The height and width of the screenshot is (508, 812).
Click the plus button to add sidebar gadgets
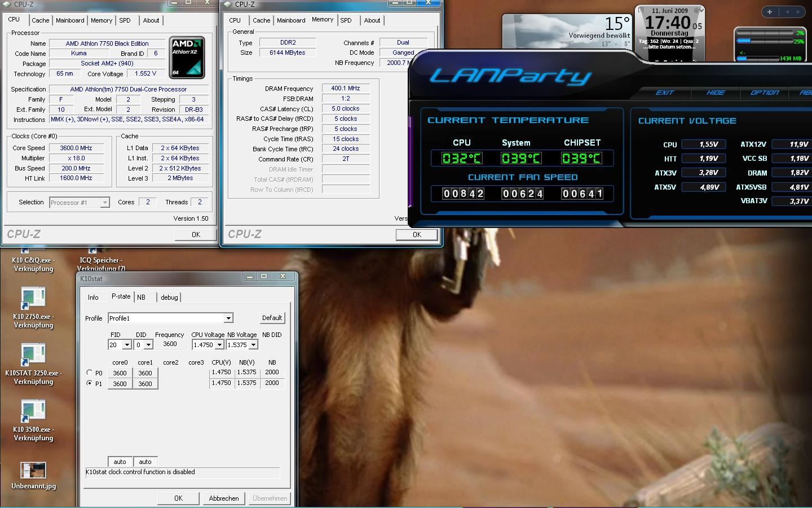point(770,12)
